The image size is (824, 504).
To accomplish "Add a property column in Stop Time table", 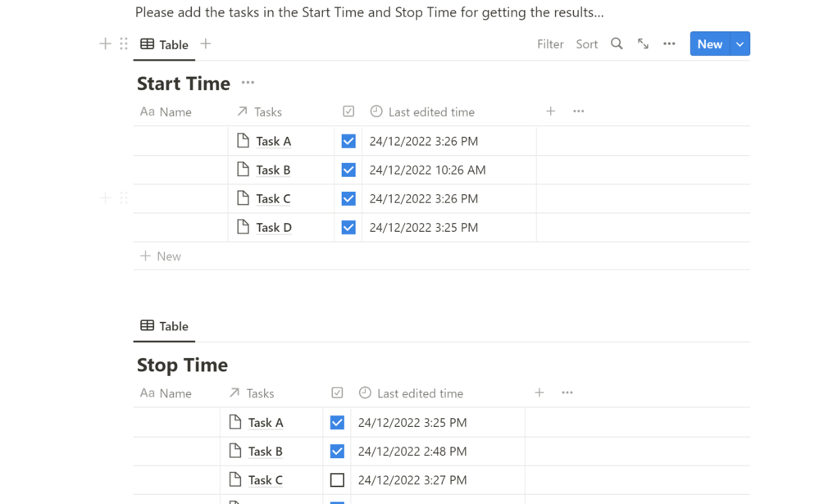I will (x=539, y=393).
